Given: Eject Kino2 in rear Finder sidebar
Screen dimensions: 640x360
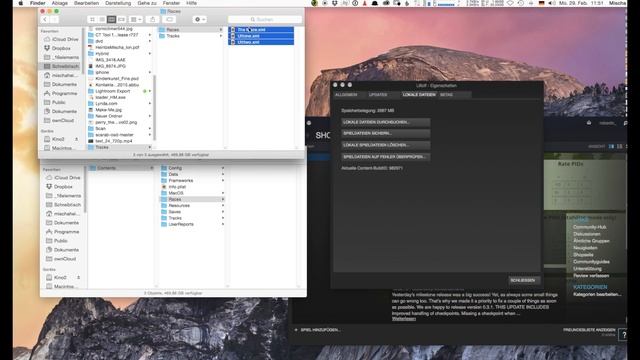Looking at the screenshot, I should pos(78,278).
